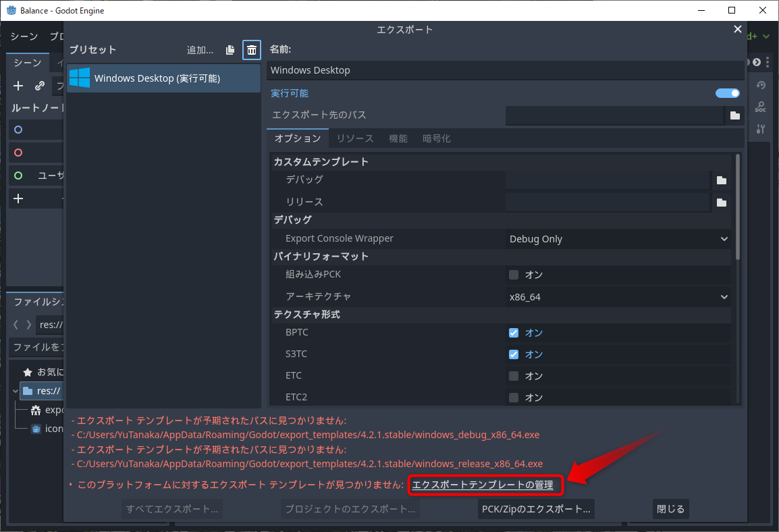Open the Export Console Wrapper dropdown
The width and height of the screenshot is (779, 532).
click(x=618, y=238)
